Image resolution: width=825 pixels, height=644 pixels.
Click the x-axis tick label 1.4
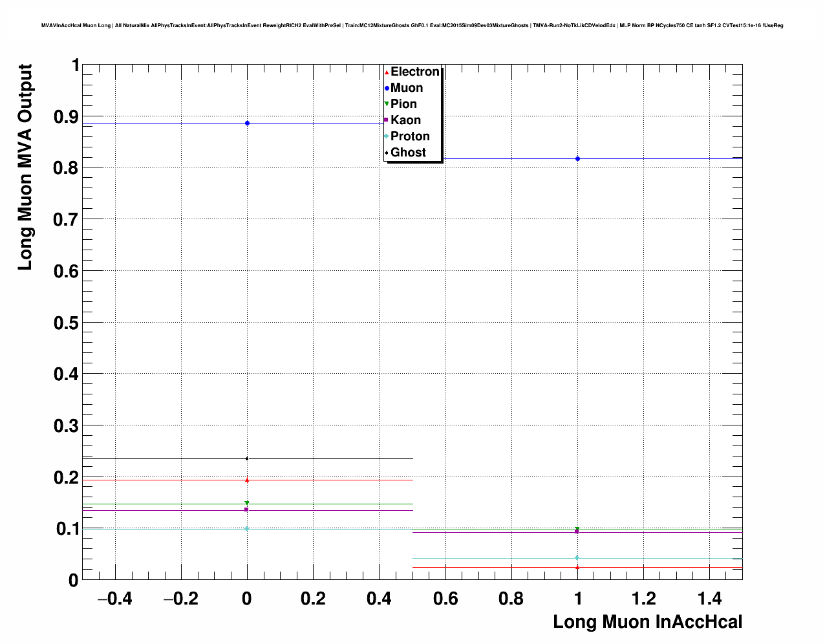pyautogui.click(x=710, y=599)
